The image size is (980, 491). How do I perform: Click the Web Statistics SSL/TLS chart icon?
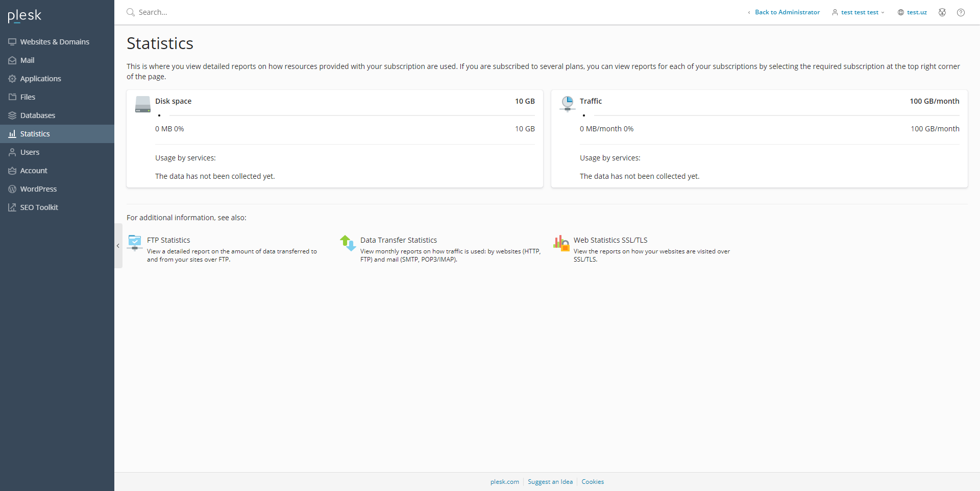point(561,243)
